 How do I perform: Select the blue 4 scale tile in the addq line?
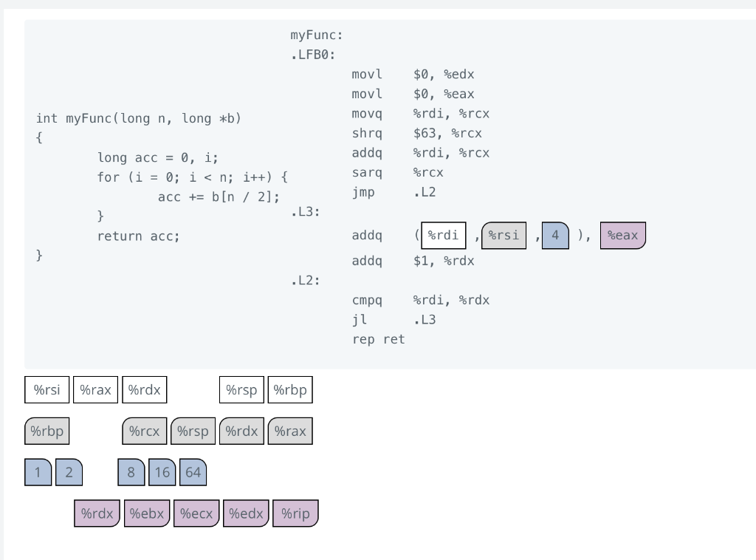555,235
